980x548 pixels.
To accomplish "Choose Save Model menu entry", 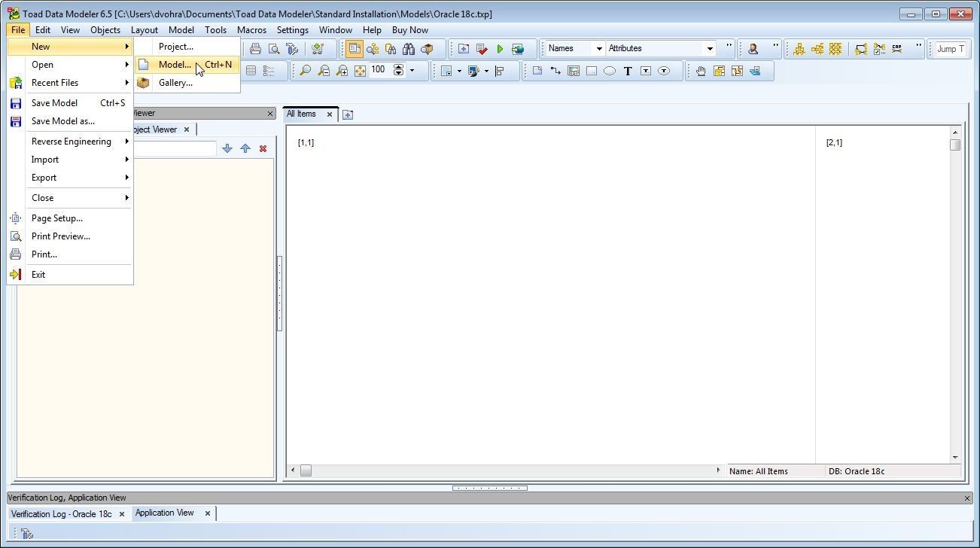I will [70, 103].
